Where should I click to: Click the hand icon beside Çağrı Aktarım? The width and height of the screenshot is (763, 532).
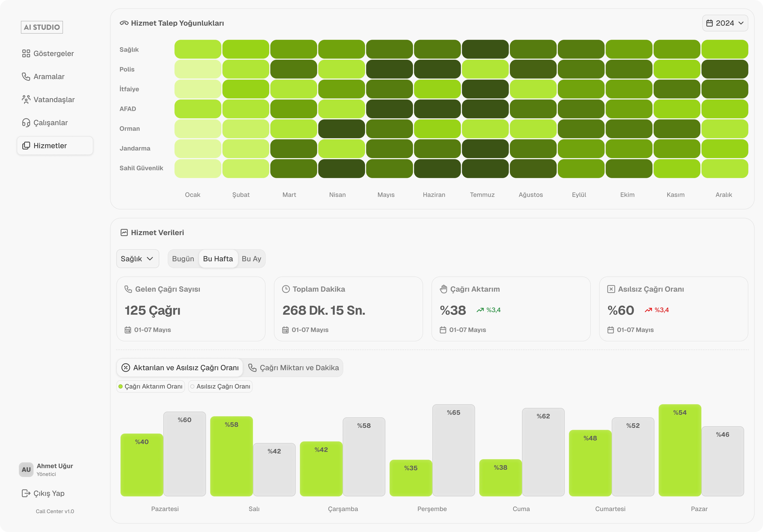(443, 289)
